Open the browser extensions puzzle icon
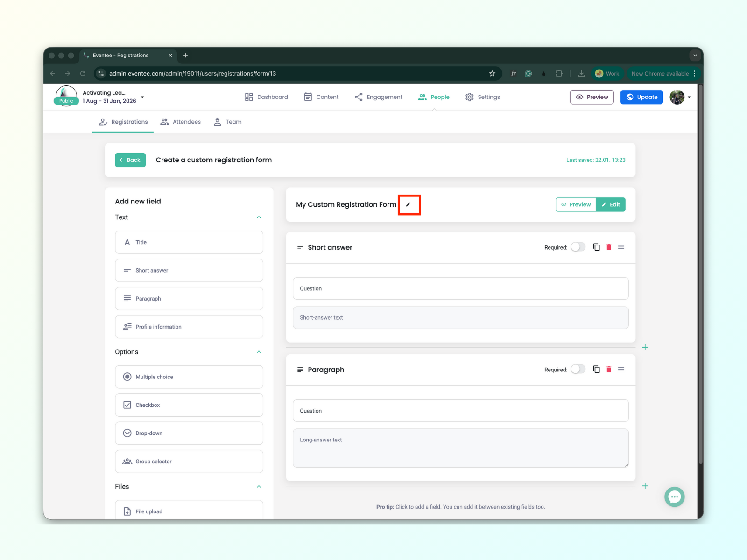The image size is (747, 560). coord(559,73)
